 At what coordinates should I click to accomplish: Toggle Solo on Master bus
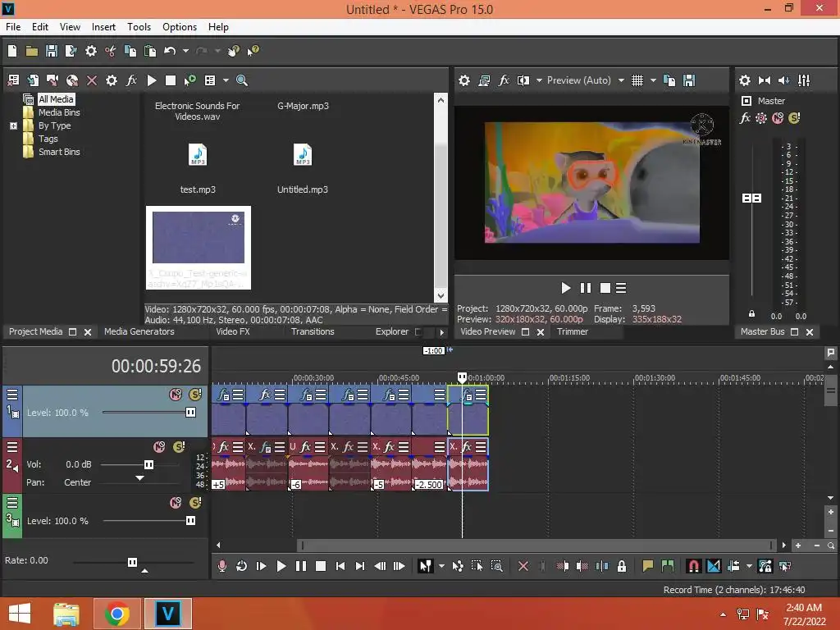pyautogui.click(x=794, y=118)
